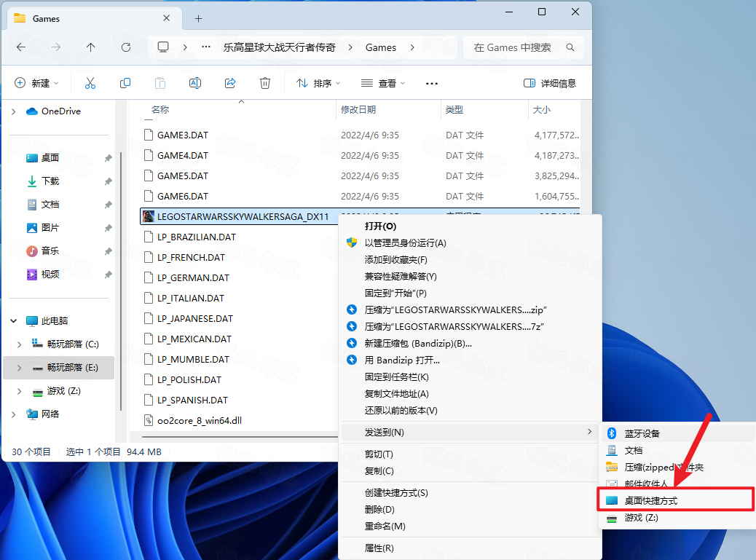Choose compress to .zip Bandizip entry
Image resolution: width=756 pixels, height=560 pixels.
[x=470, y=310]
